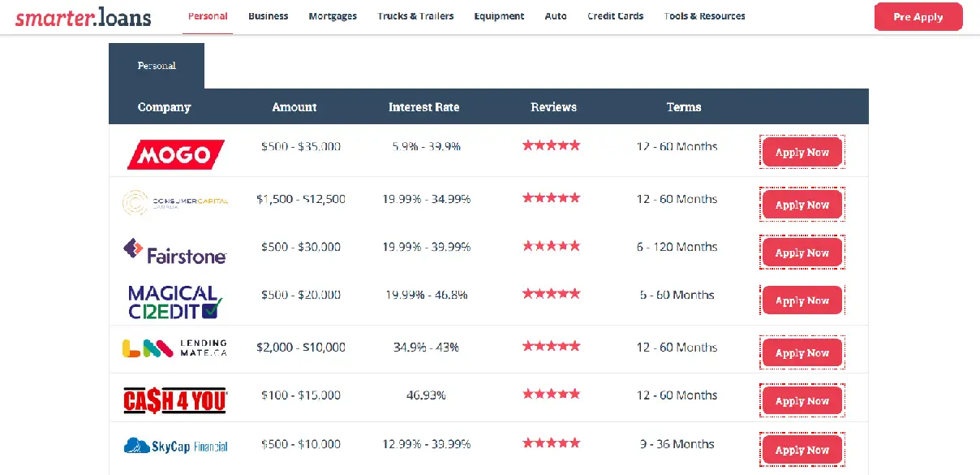
Task: Click amount $500 - $10,000
Action: tap(301, 445)
